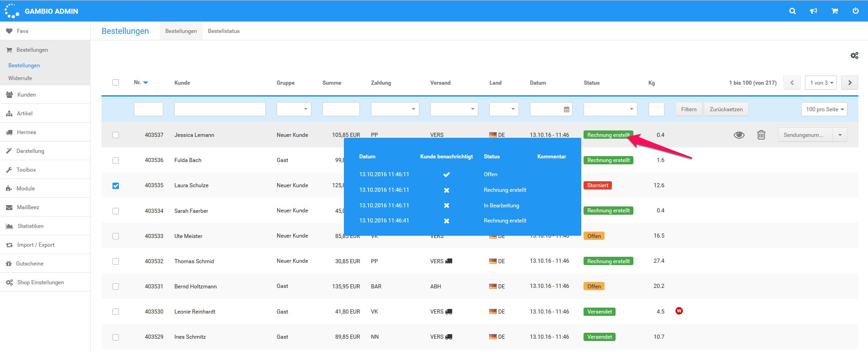This screenshot has width=868, height=352.
Task: Open the megaphone announcements icon
Action: 814,11
